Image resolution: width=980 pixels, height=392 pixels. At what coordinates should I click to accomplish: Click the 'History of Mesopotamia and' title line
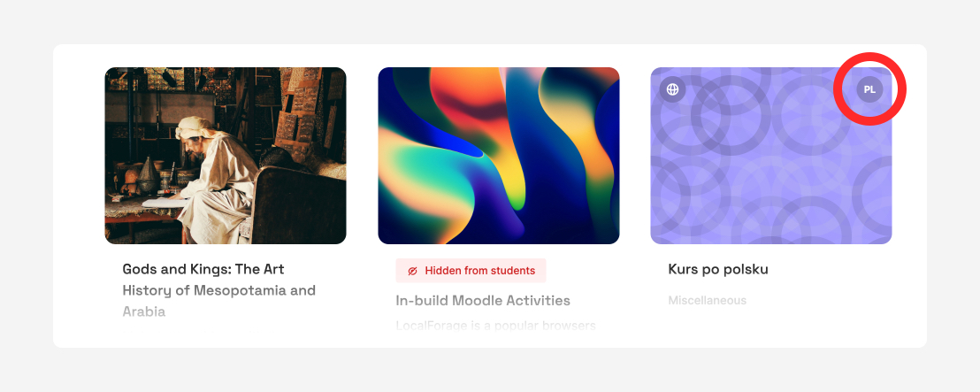point(218,291)
